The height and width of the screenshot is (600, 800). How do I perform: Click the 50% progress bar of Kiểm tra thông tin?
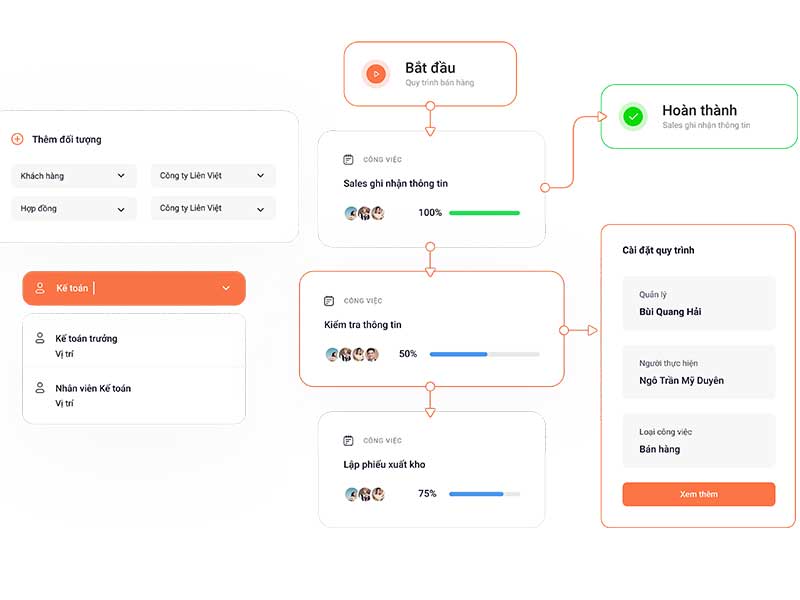point(484,354)
